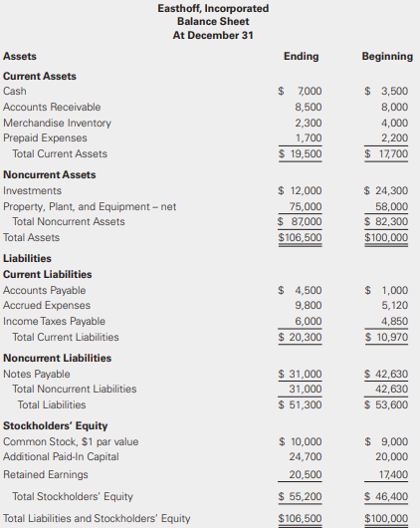Select ending Total Assets $106,500
The width and height of the screenshot is (420, 528).
click(300, 237)
